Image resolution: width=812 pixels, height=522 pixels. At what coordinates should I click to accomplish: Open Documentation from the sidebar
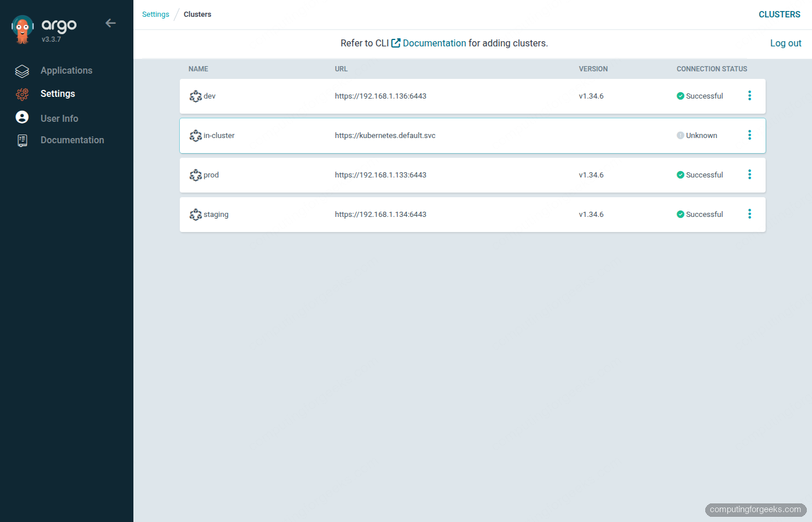coord(72,140)
